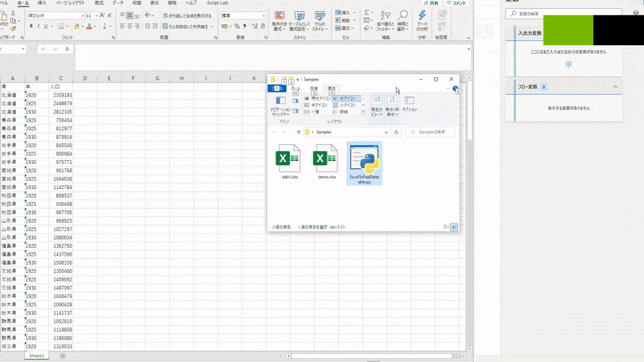644x362 pixels.
Task: Toggle large icons view in Explorer status bar
Action: [454, 227]
